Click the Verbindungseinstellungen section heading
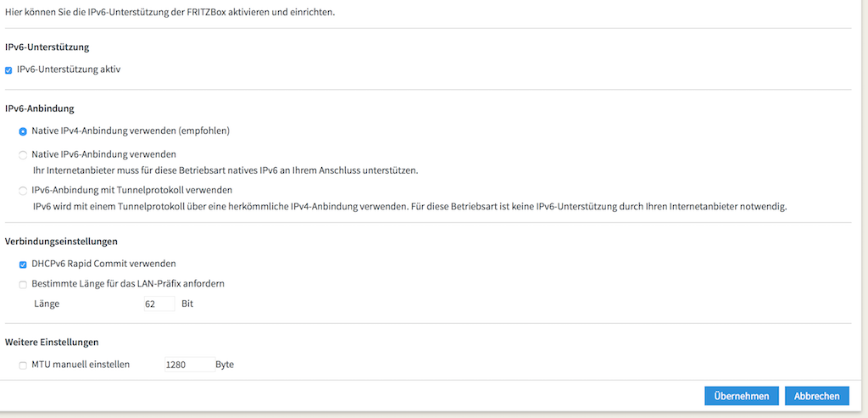Screen dimensions: 868x418 point(61,242)
